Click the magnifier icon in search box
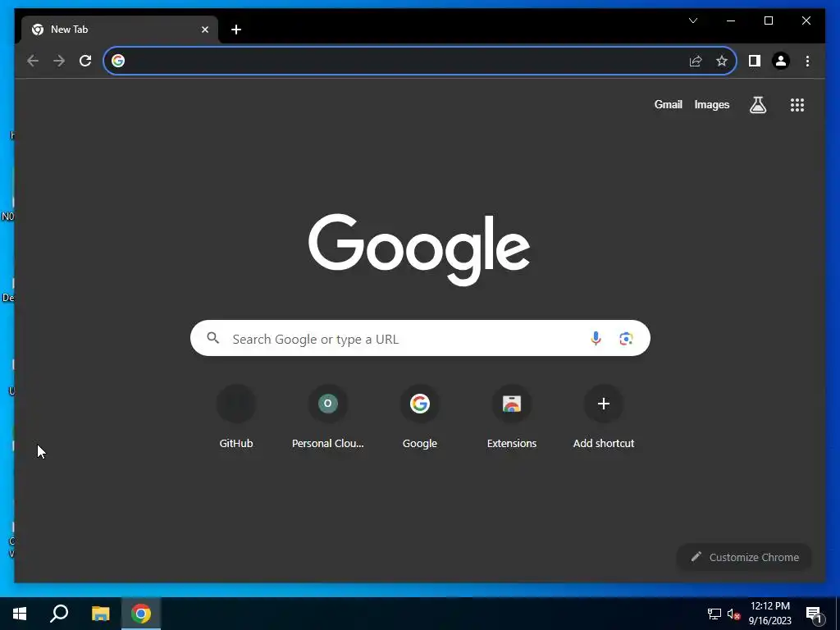The width and height of the screenshot is (840, 630). (212, 337)
